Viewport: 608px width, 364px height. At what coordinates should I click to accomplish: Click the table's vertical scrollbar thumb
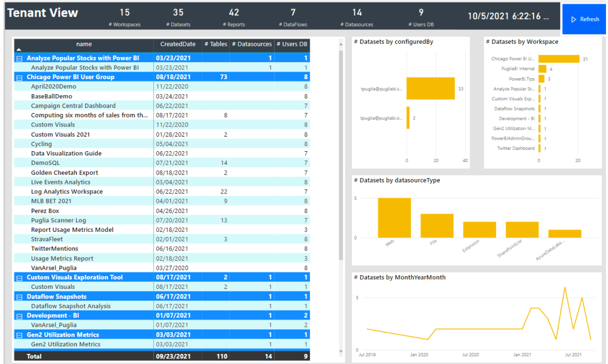point(341,155)
